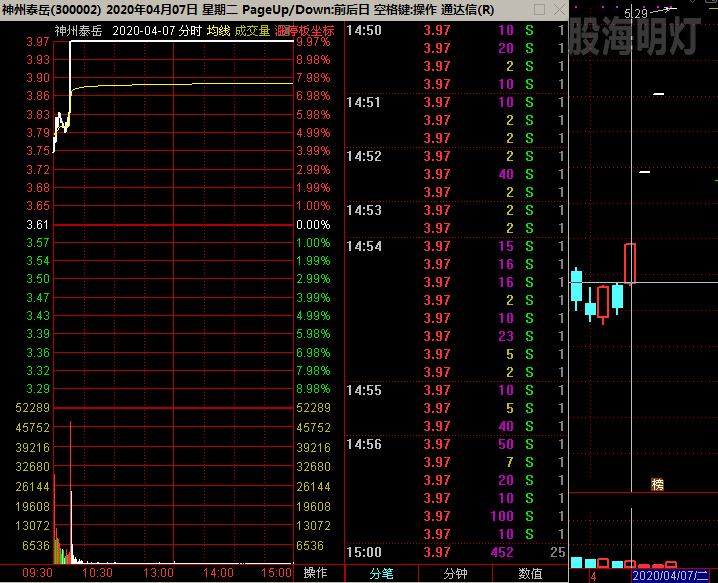Click the 14:52 time row
This screenshot has height=583, width=718.
456,156
